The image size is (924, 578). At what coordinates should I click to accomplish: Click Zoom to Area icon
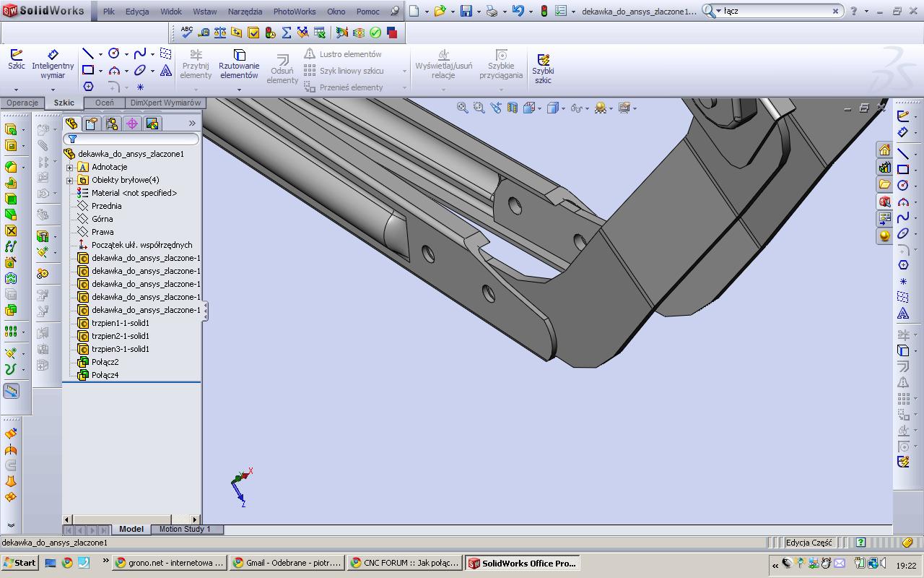coord(479,108)
